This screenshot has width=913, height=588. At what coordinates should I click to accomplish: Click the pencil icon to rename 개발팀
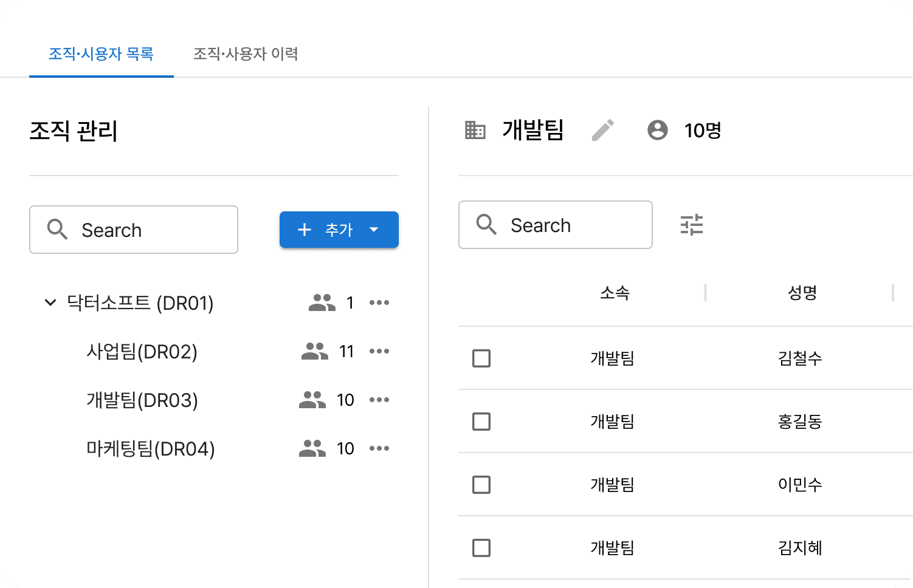click(x=603, y=130)
